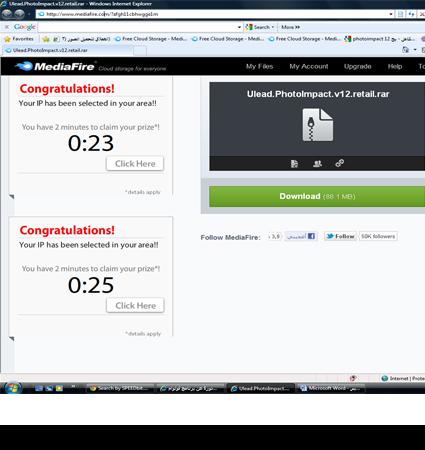Click the green Download button
This screenshot has width=425, height=450.
coord(317,196)
